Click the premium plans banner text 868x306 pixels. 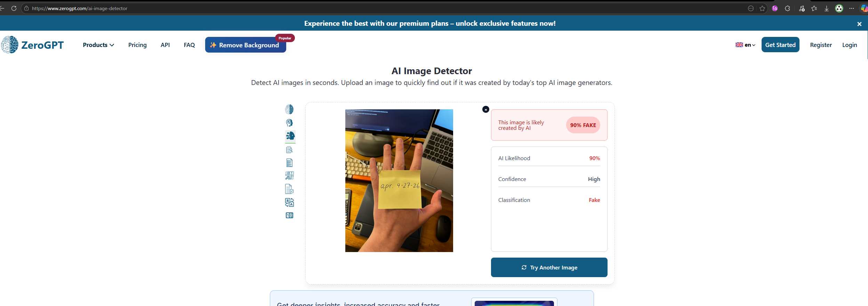pos(430,23)
